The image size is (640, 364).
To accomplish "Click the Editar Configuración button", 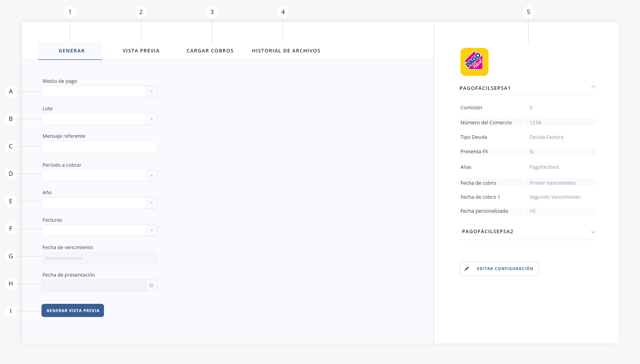I will click(499, 269).
